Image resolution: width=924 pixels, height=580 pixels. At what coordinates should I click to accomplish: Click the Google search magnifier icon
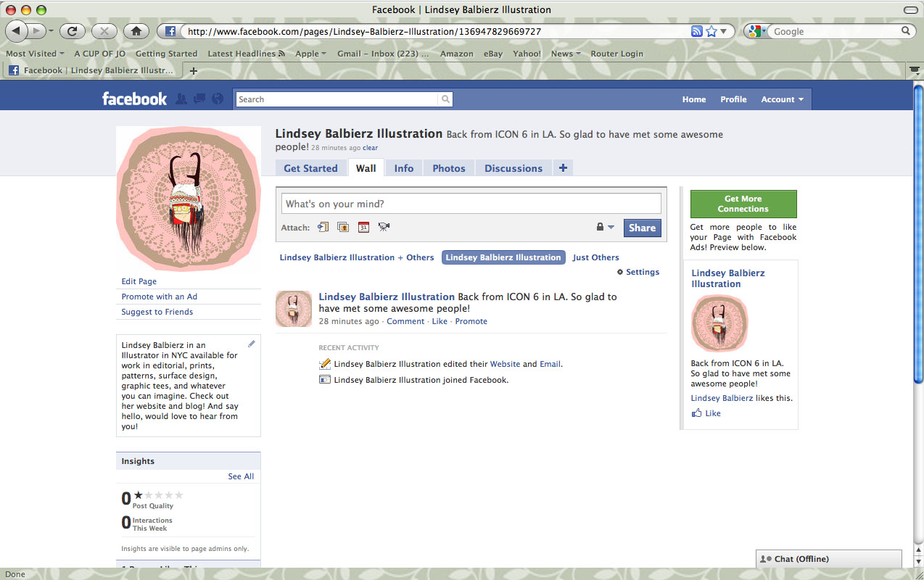tap(906, 31)
